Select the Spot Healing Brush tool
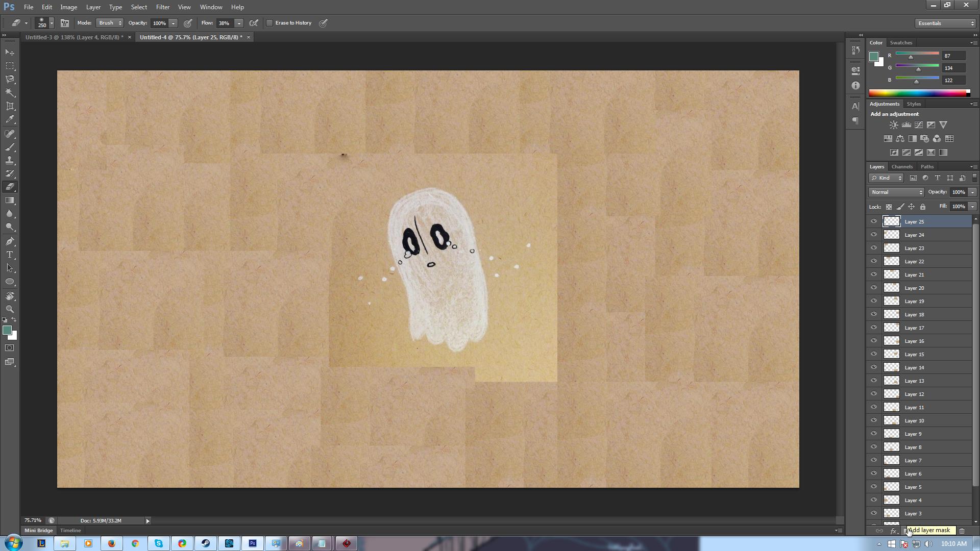Viewport: 980px width, 551px height. coord(10,134)
